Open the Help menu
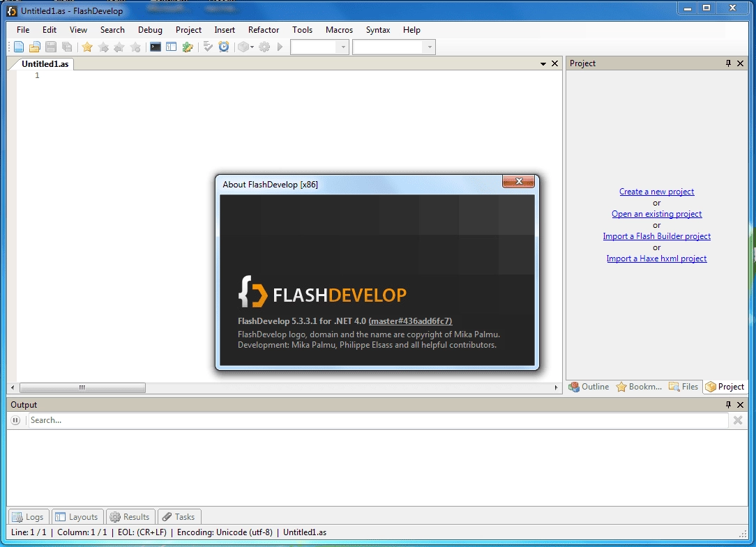This screenshot has height=547, width=756. pyautogui.click(x=411, y=30)
